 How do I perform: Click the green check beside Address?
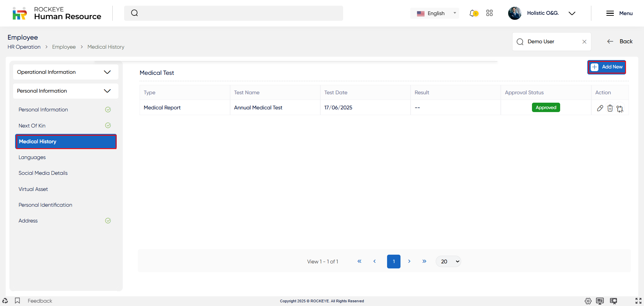tap(108, 220)
